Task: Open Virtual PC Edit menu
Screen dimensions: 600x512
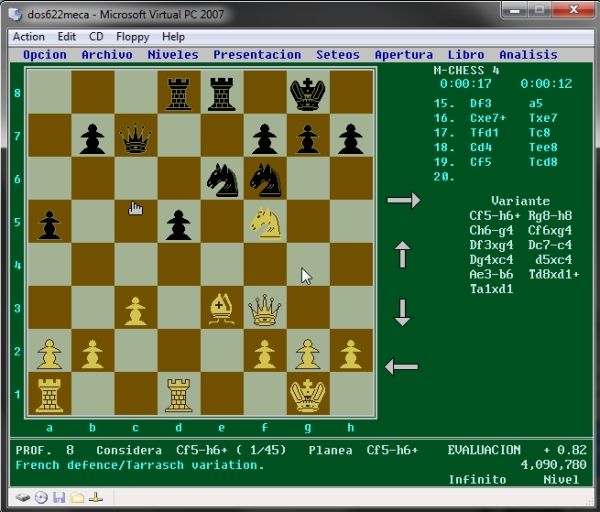Action: pyautogui.click(x=67, y=37)
